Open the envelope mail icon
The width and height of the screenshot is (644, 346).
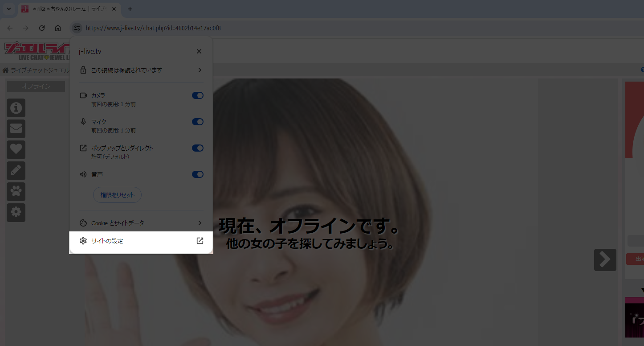click(x=16, y=129)
